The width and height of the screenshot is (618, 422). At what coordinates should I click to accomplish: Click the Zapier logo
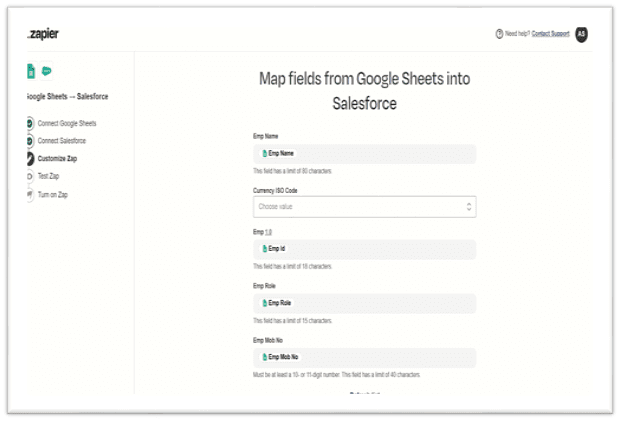click(x=43, y=34)
